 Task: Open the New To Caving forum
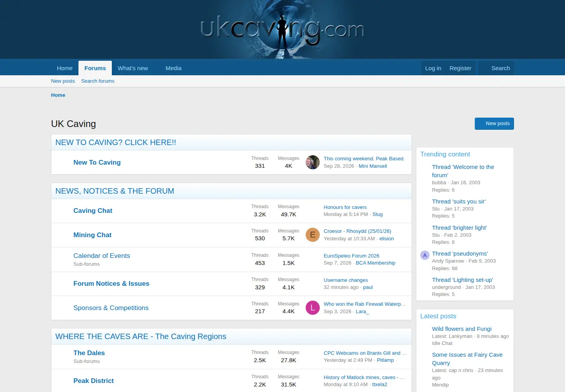point(97,162)
